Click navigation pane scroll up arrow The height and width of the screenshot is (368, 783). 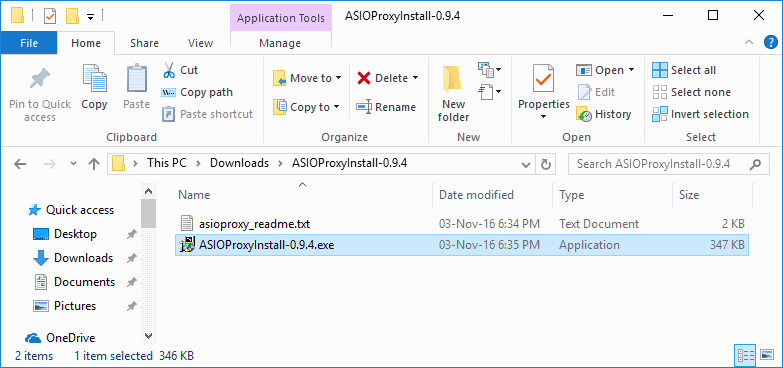tap(148, 192)
